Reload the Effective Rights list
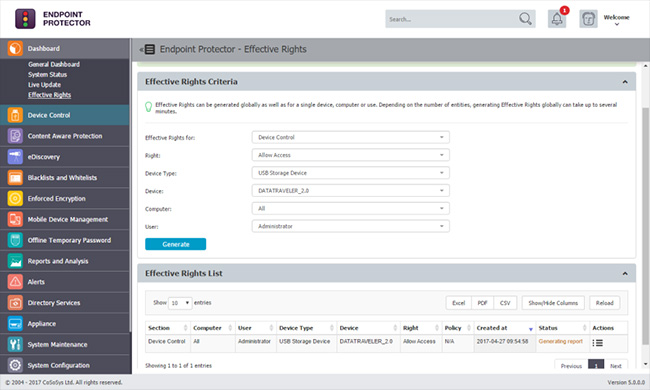 [x=604, y=303]
